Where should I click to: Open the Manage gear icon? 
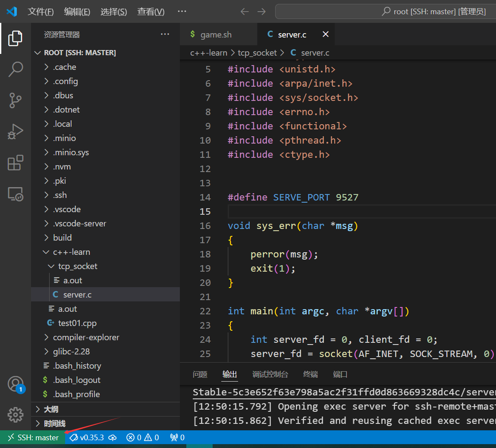click(x=15, y=414)
